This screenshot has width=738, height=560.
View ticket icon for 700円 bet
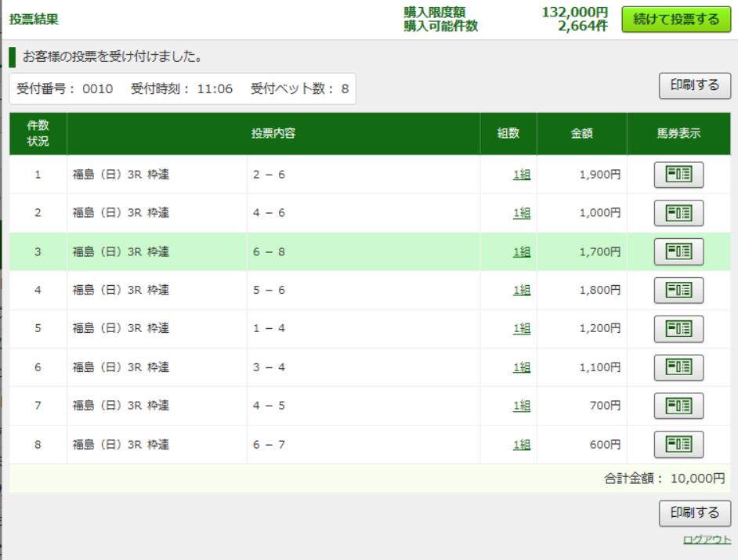678,406
